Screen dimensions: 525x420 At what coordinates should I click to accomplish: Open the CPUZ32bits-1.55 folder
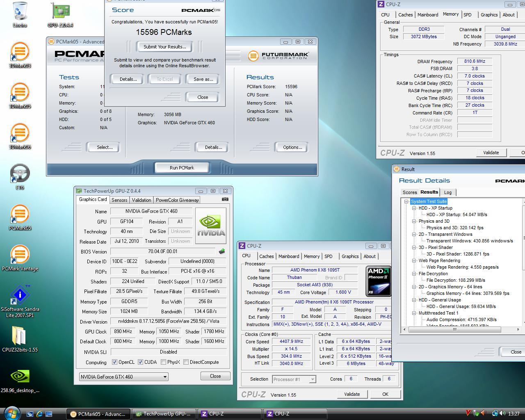pyautogui.click(x=20, y=339)
